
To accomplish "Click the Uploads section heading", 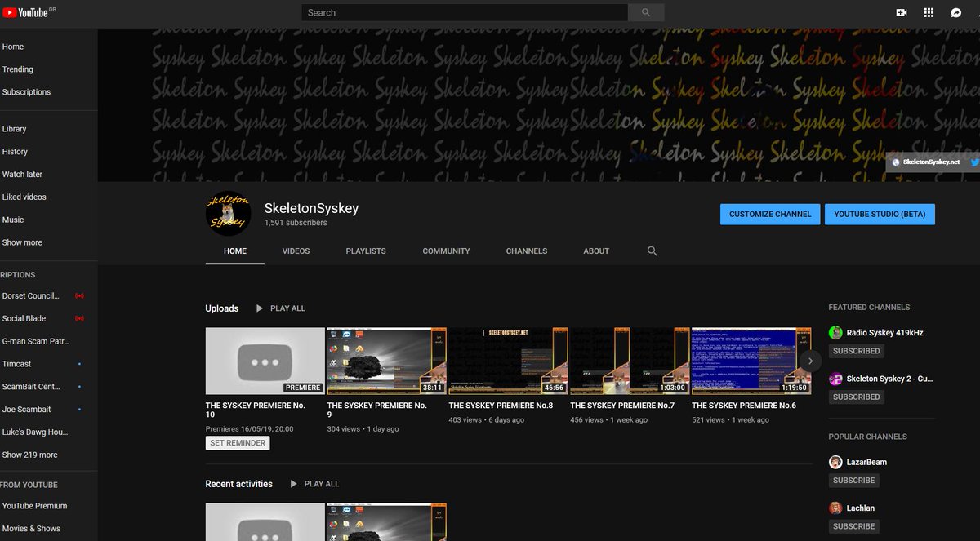I will point(222,308).
